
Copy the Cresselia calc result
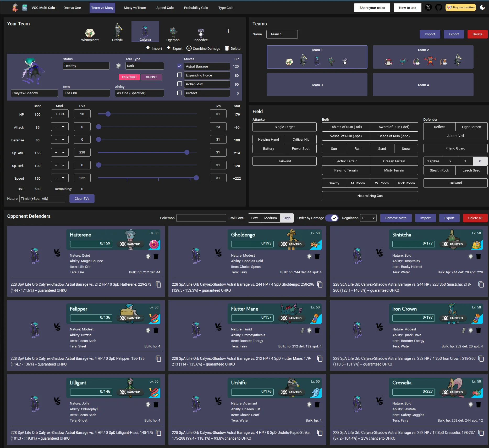(x=481, y=433)
